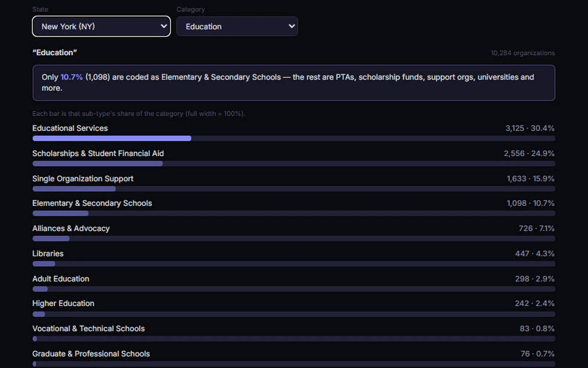588x368 pixels.
Task: Click the chevron arrow in the Education selector
Action: 292,26
